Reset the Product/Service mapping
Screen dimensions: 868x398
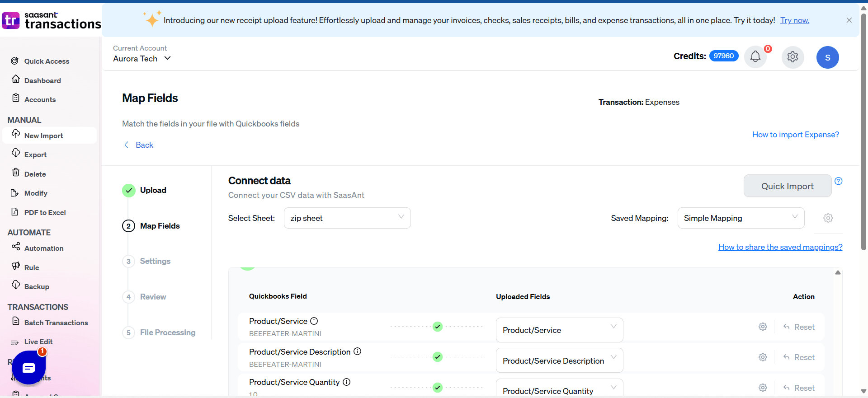coord(799,327)
